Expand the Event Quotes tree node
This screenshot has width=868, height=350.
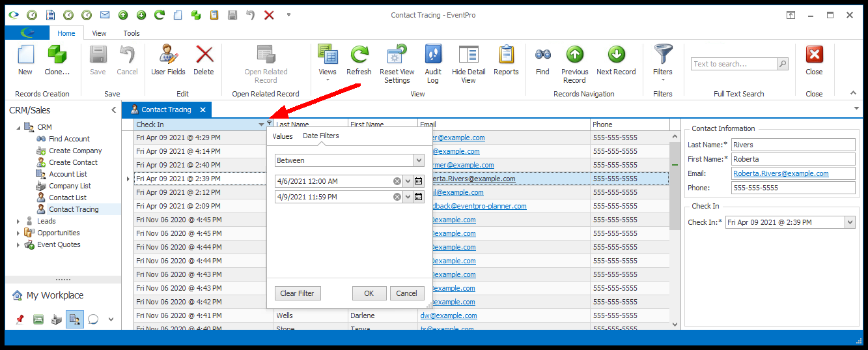(x=18, y=244)
